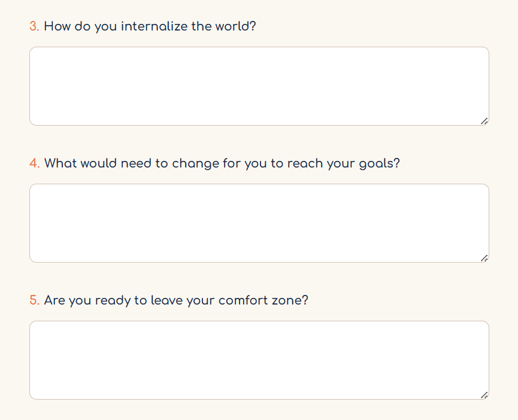Image resolution: width=518 pixels, height=420 pixels.
Task: Click the orange number 4 label
Action: point(35,163)
